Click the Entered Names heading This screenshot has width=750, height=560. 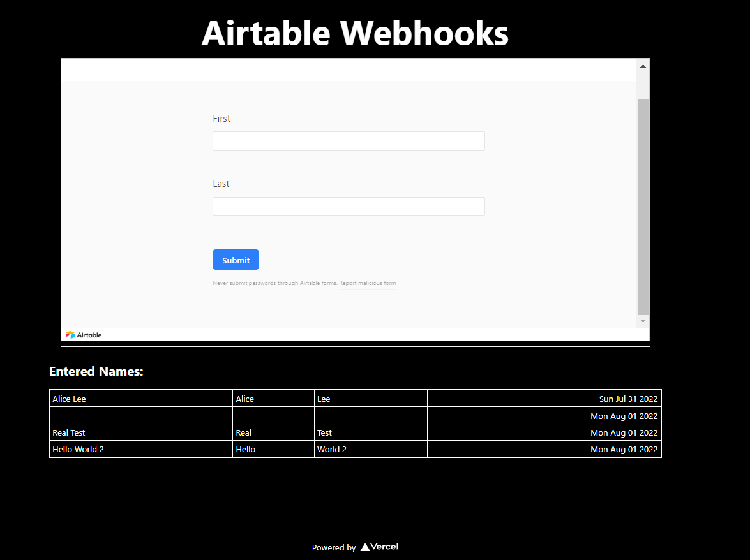tap(96, 371)
